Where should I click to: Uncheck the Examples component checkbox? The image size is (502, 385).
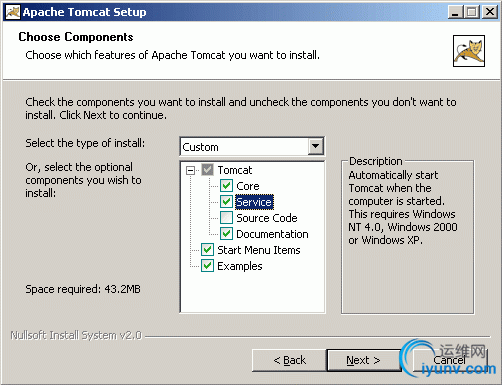click(x=207, y=266)
